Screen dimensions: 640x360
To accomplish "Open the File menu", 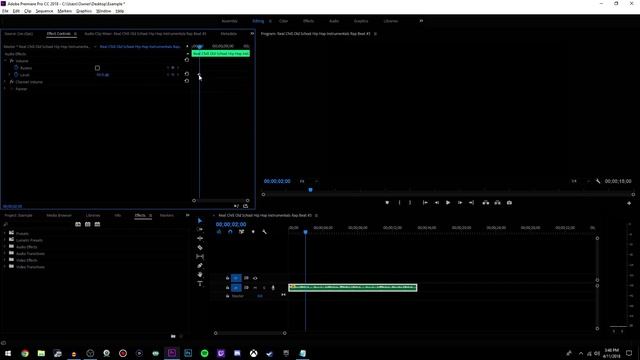I will pos(5,11).
